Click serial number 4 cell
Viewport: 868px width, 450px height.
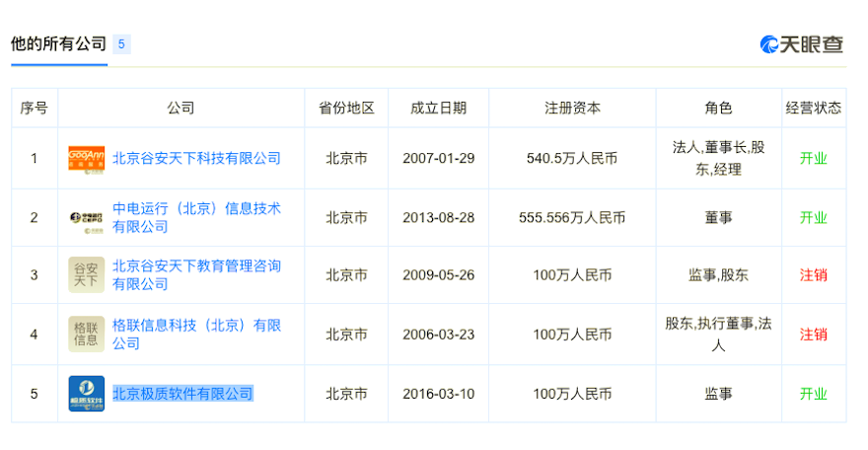pyautogui.click(x=35, y=335)
